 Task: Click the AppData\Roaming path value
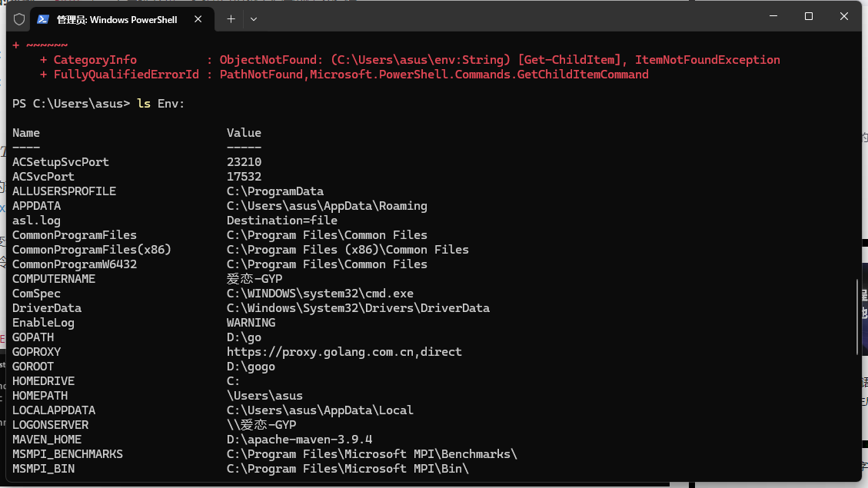[328, 206]
